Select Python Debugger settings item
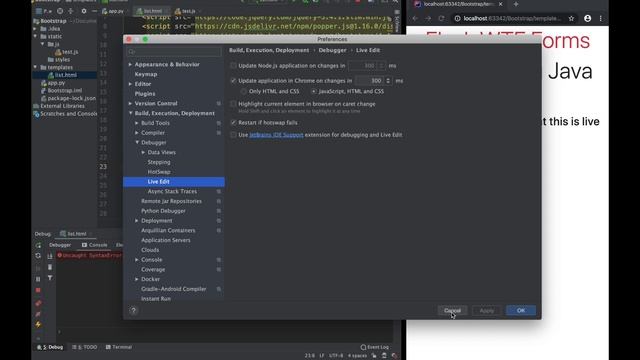This screenshot has height=360, width=640. coord(163,211)
